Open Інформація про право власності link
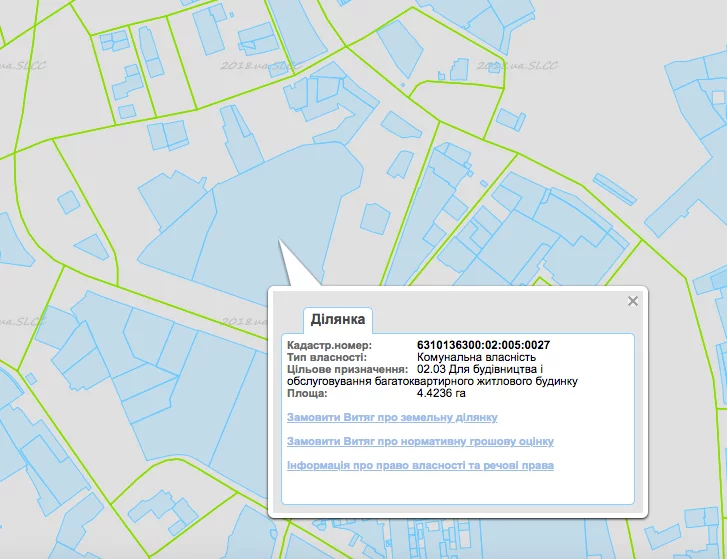The width and height of the screenshot is (727, 559). (x=420, y=465)
